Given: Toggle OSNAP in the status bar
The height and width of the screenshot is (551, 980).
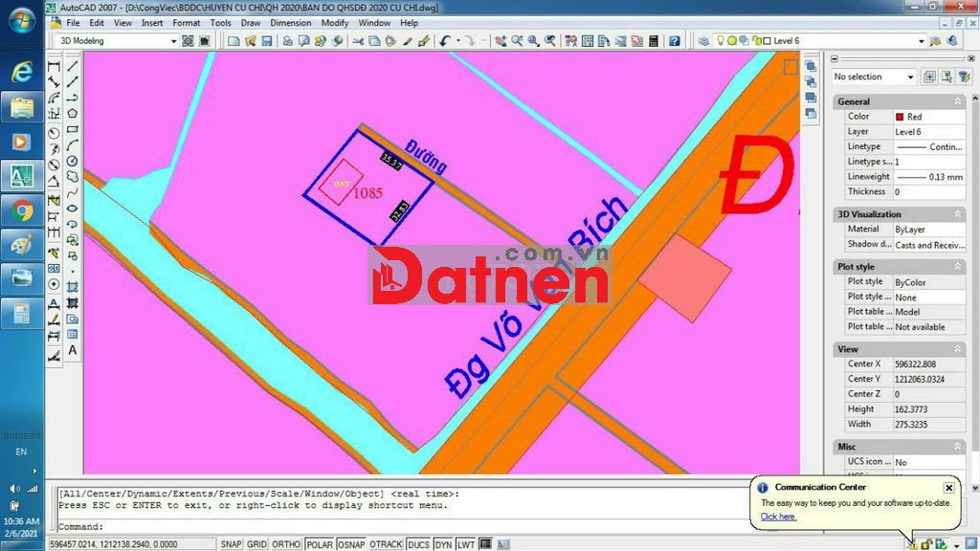Looking at the screenshot, I should (351, 544).
